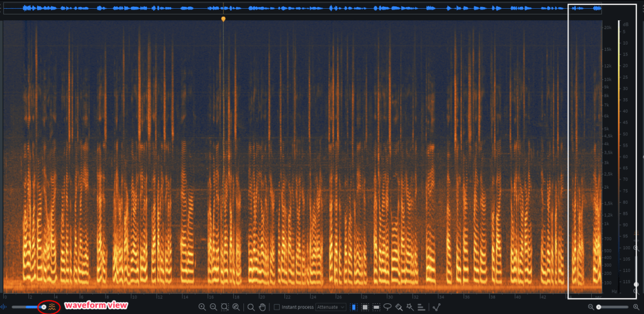Click the waveform/spectrogram transparency slider
The image size is (644, 314).
(x=28, y=307)
